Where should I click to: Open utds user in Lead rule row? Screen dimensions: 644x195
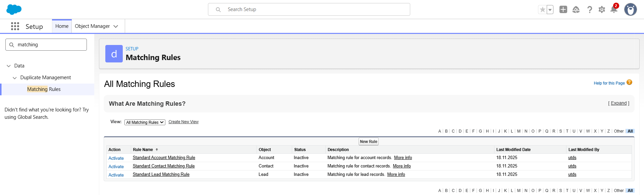pyautogui.click(x=572, y=175)
